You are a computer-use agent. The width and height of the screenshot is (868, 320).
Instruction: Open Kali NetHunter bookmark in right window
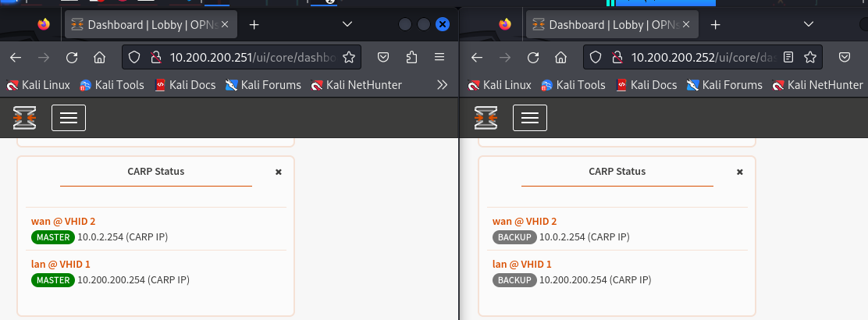pyautogui.click(x=817, y=85)
